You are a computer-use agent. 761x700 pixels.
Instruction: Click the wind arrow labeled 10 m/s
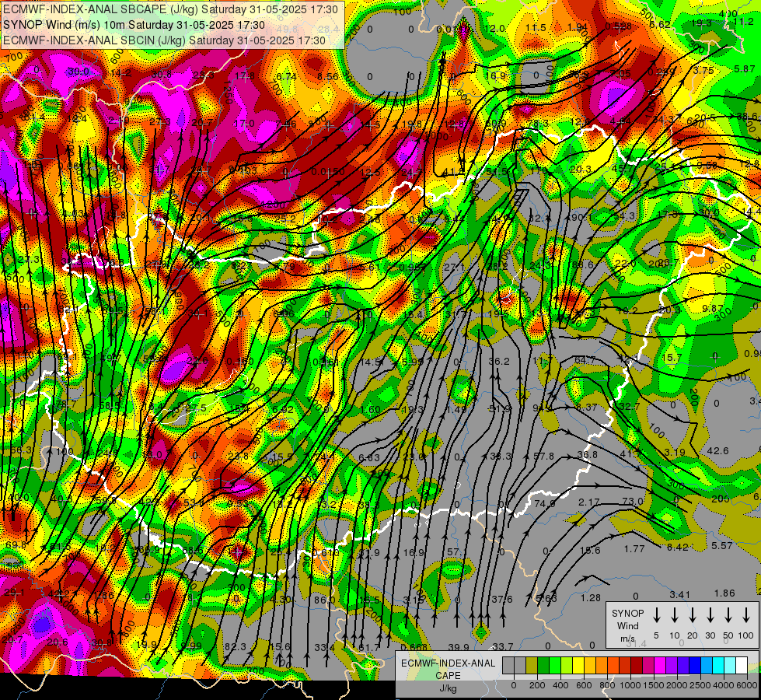[x=675, y=615]
